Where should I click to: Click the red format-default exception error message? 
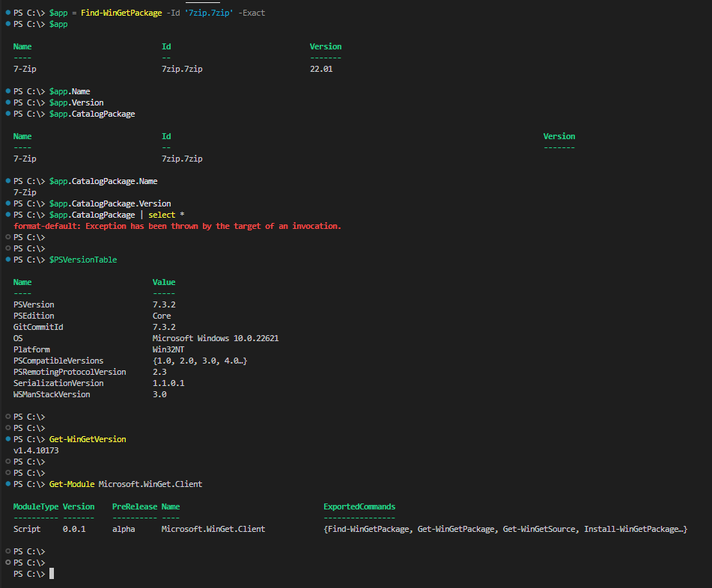(177, 226)
